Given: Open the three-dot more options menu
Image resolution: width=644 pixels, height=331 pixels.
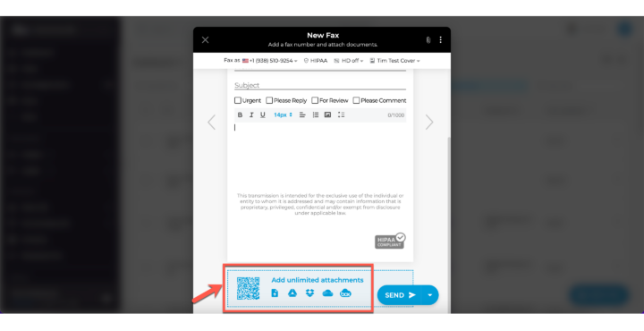Looking at the screenshot, I should click(x=440, y=40).
